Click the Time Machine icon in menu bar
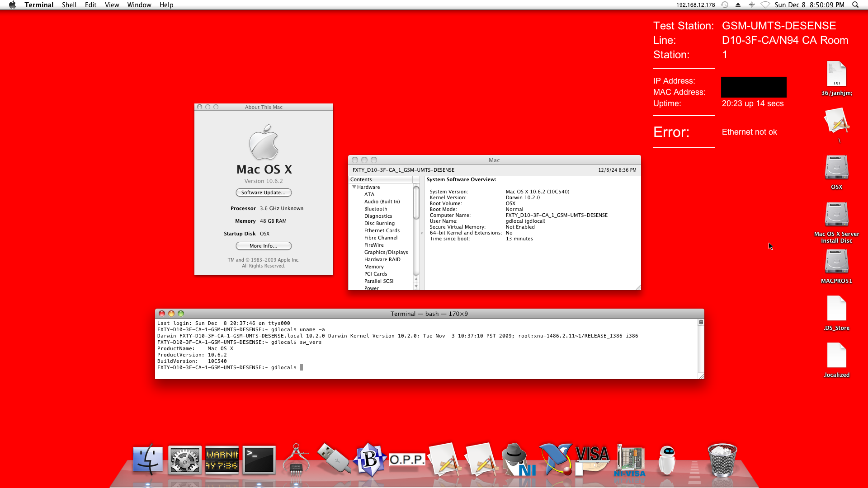This screenshot has height=488, width=868. [724, 5]
